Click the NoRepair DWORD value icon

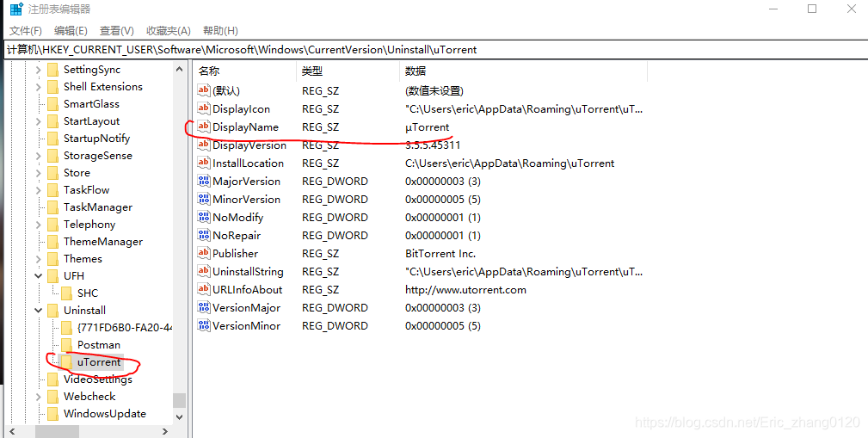pos(204,235)
